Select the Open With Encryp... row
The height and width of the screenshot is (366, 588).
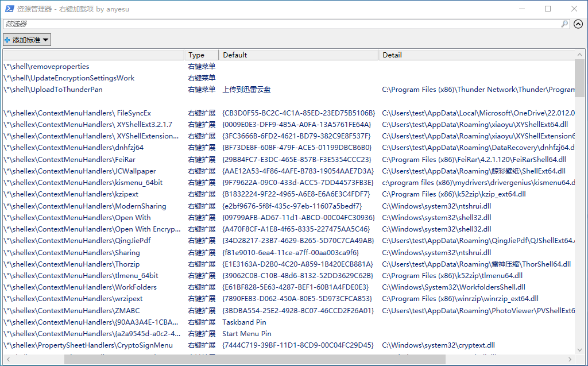(289, 229)
